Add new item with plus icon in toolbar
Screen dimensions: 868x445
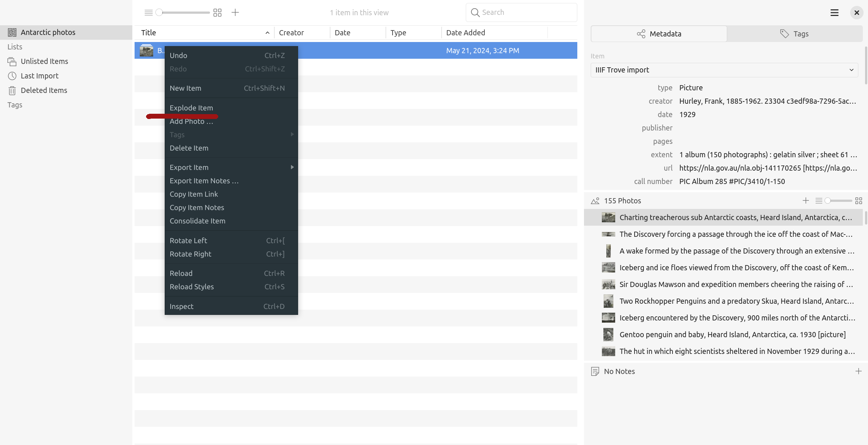pos(235,13)
